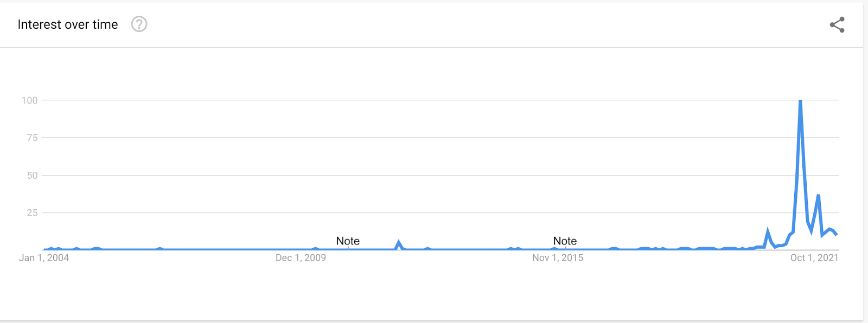Click the Oct 1, 2021 date label

[x=814, y=258]
